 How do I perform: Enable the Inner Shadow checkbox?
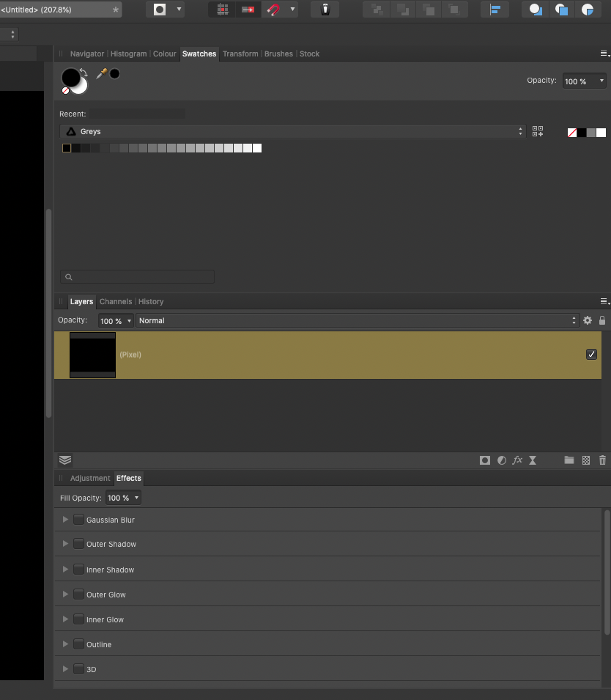pos(78,570)
